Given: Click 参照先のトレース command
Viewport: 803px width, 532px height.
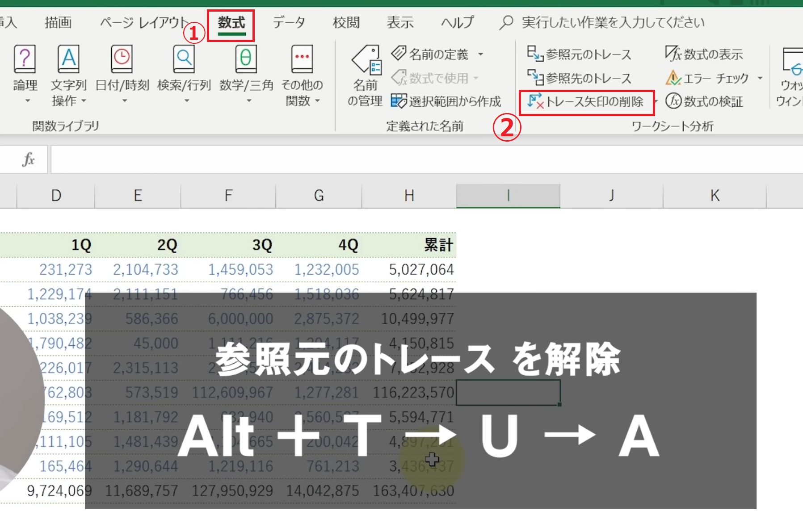Looking at the screenshot, I should pyautogui.click(x=579, y=78).
